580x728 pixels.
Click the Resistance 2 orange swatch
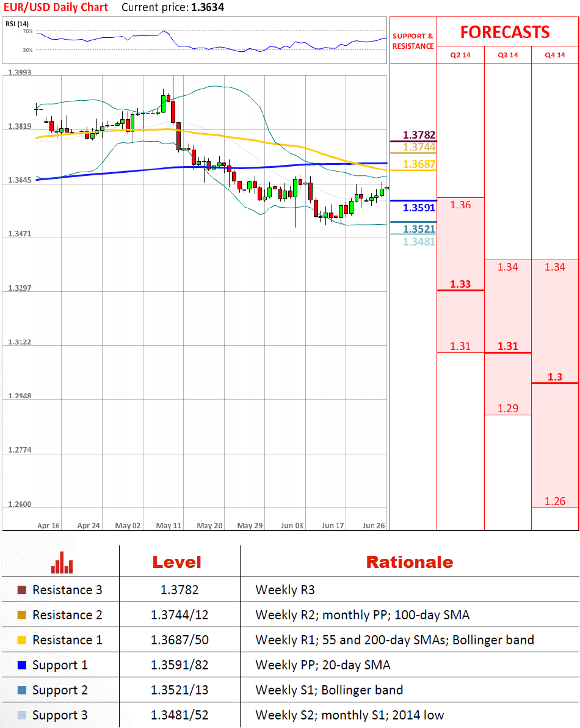tap(22, 615)
